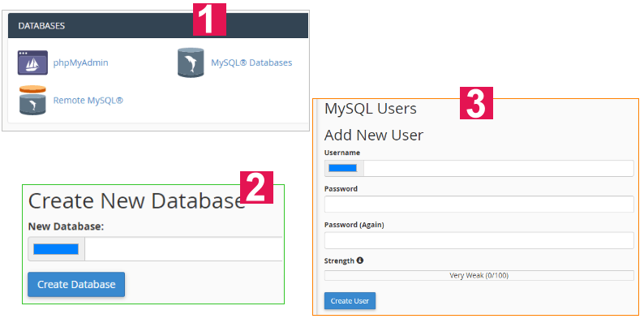Click the blue prefix box before Username

pos(343,168)
